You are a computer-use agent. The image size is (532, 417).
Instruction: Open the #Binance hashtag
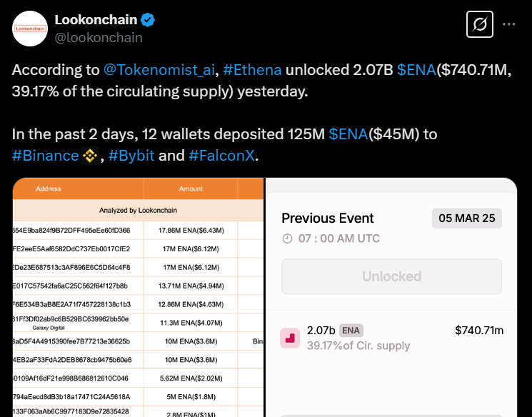coord(45,154)
